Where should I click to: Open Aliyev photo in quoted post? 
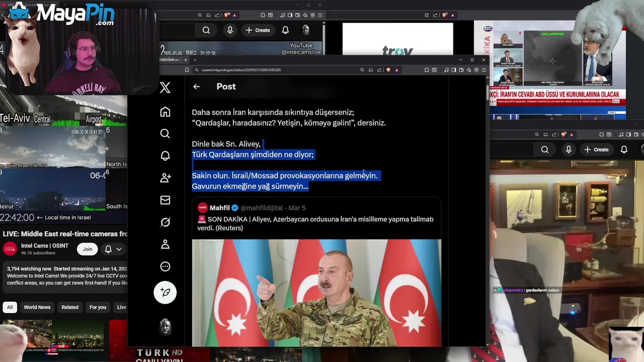click(x=316, y=293)
